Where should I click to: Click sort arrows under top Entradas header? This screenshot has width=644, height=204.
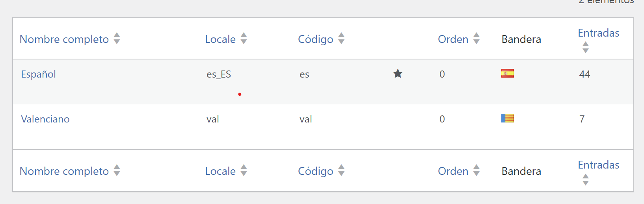tap(586, 47)
